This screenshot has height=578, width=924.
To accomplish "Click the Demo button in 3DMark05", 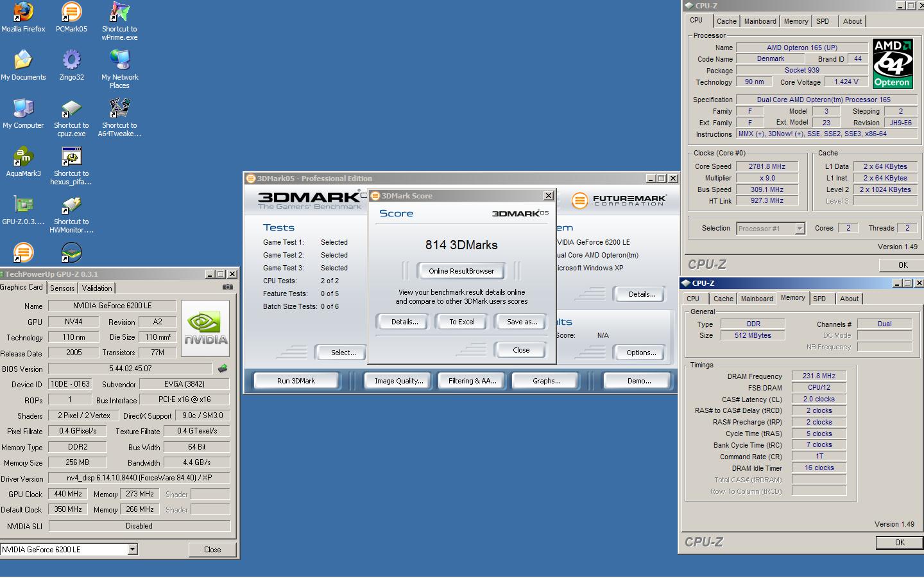I will point(639,381).
